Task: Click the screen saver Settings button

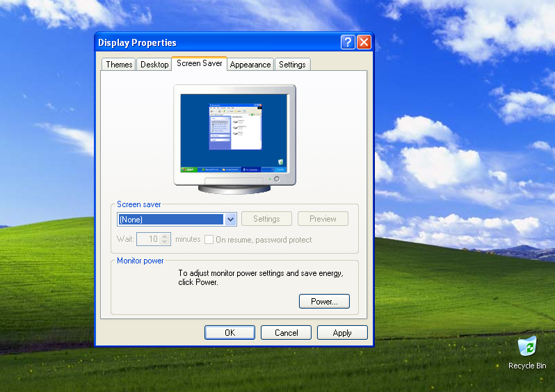Action: point(266,219)
